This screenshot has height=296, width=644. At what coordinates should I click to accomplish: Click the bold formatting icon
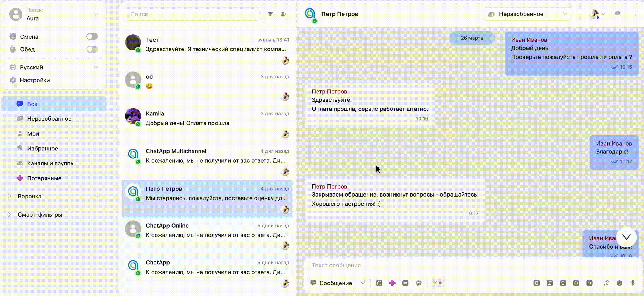(536, 283)
